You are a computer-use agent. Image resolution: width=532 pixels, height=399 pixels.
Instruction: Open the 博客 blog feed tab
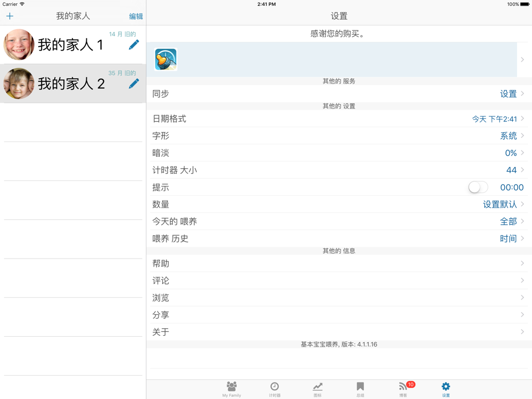coord(403,389)
